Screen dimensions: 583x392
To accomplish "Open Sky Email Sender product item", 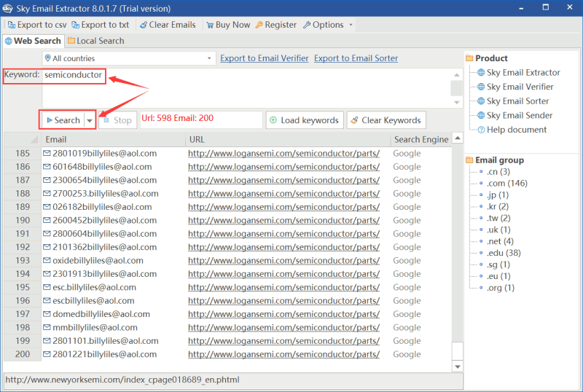I will (x=520, y=115).
